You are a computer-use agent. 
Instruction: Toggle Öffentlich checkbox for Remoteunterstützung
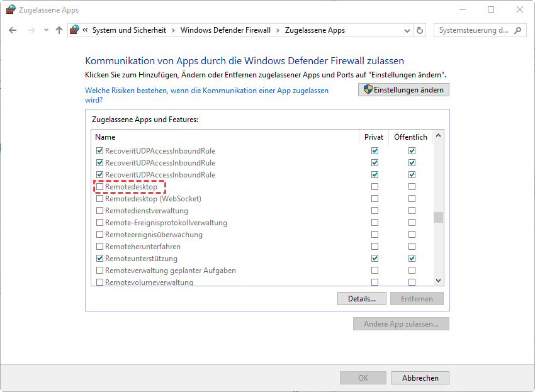click(412, 258)
